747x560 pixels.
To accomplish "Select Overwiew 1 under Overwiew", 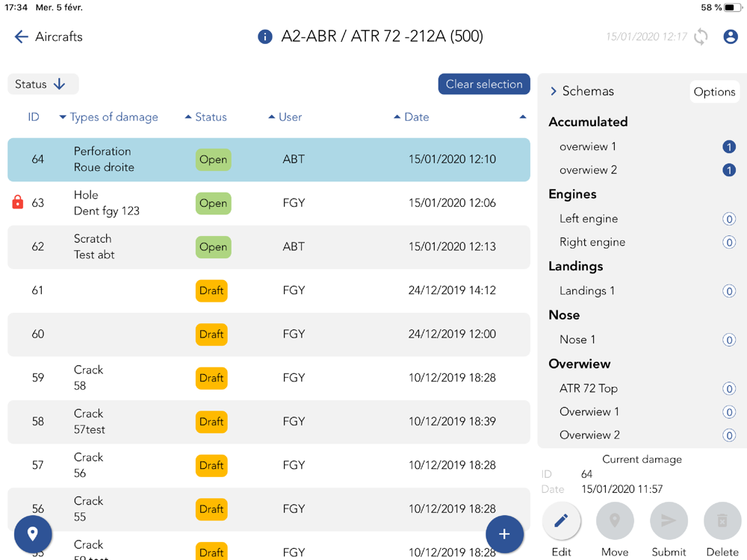I will pyautogui.click(x=589, y=412).
